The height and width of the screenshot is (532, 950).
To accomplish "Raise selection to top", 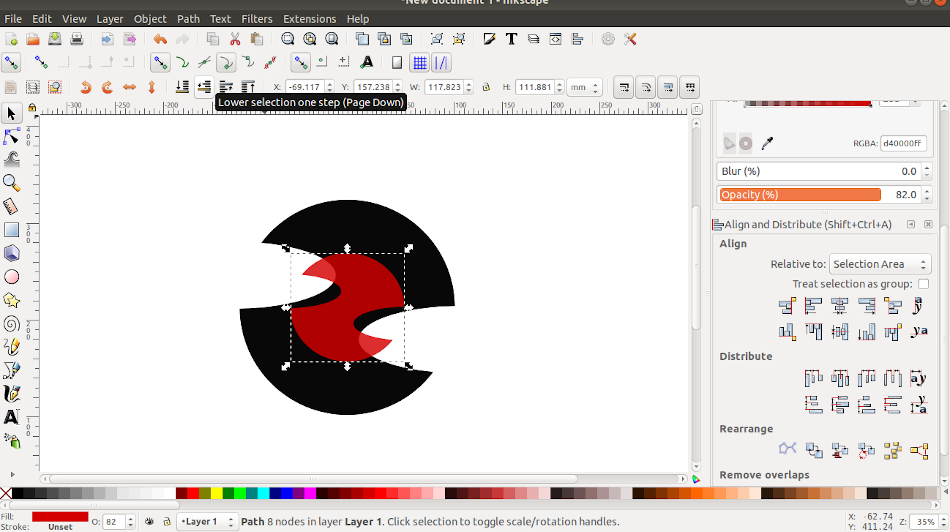I will point(248,87).
